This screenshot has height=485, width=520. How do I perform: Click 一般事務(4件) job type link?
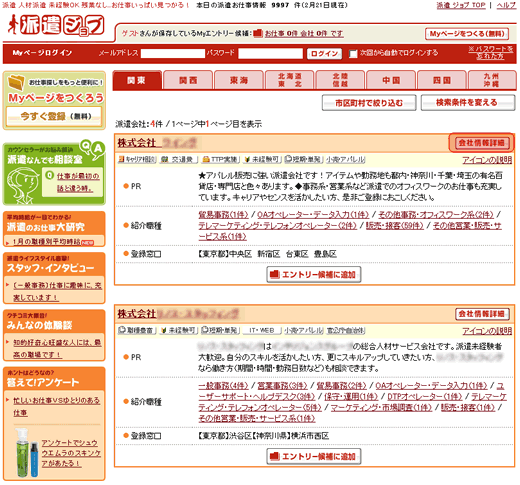click(x=223, y=386)
